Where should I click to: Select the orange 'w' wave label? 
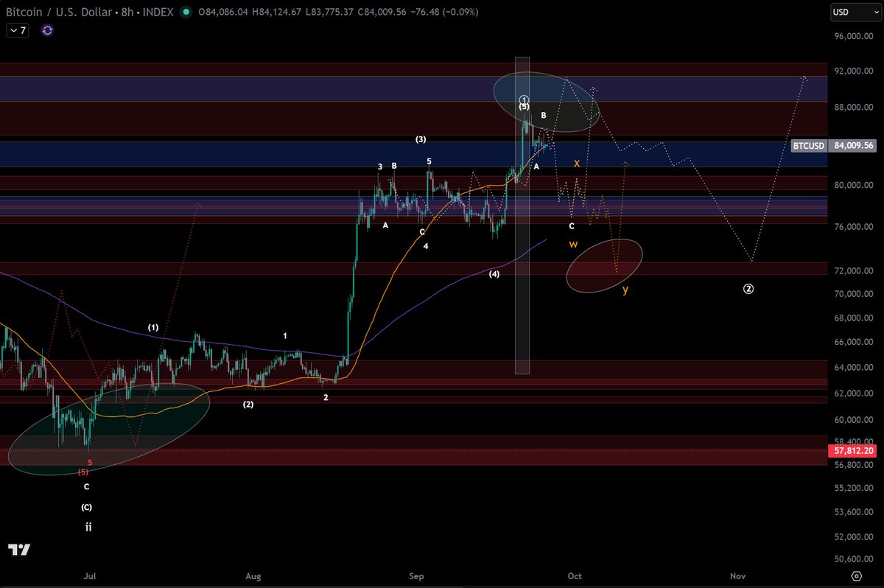click(573, 243)
